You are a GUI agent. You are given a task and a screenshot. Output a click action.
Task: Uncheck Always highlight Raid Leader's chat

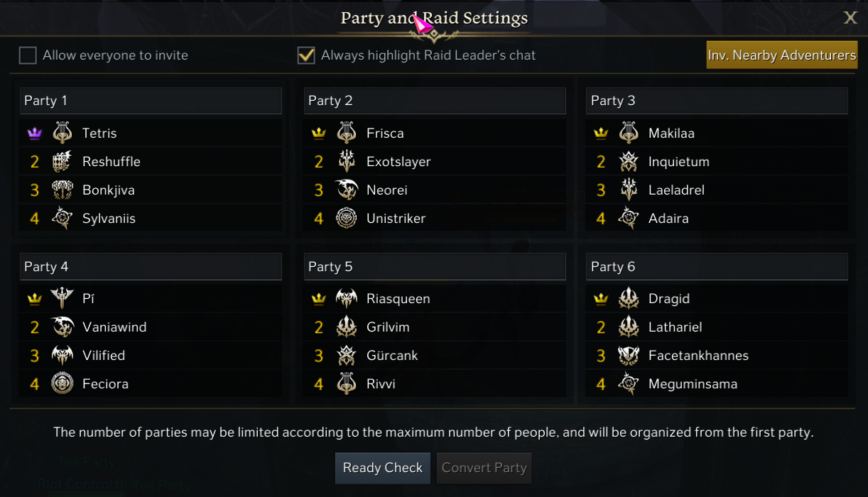tap(306, 55)
